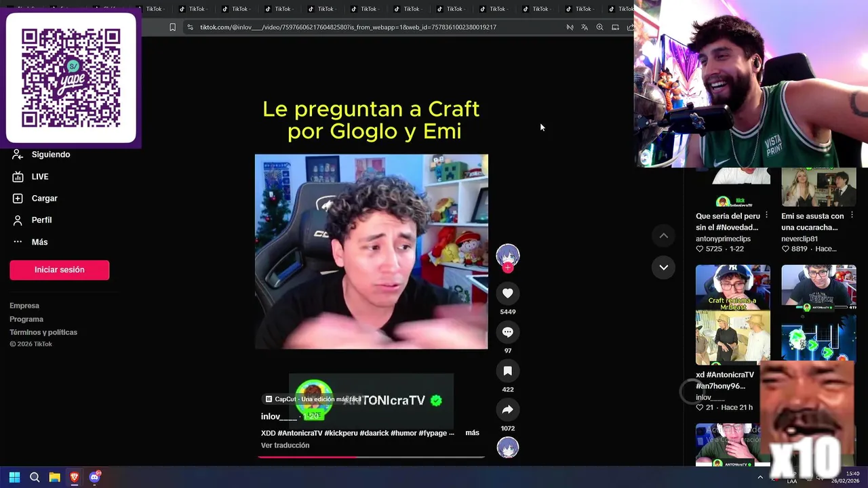
Task: Open inlov____ username under the video
Action: 279,416
